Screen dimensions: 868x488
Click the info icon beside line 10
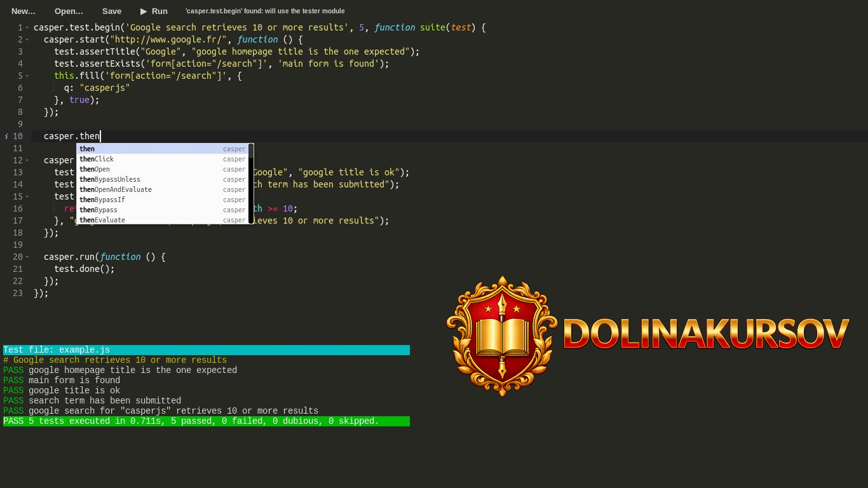click(x=6, y=136)
